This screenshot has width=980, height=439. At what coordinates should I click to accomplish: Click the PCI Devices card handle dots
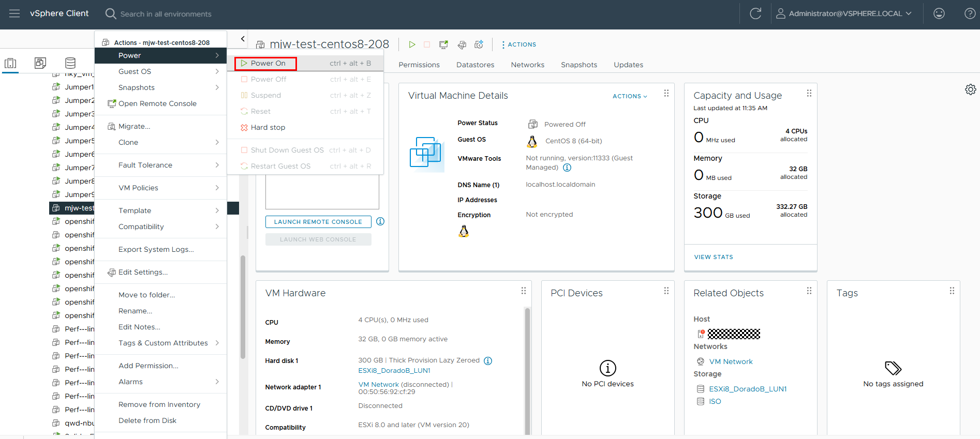pyautogui.click(x=666, y=291)
